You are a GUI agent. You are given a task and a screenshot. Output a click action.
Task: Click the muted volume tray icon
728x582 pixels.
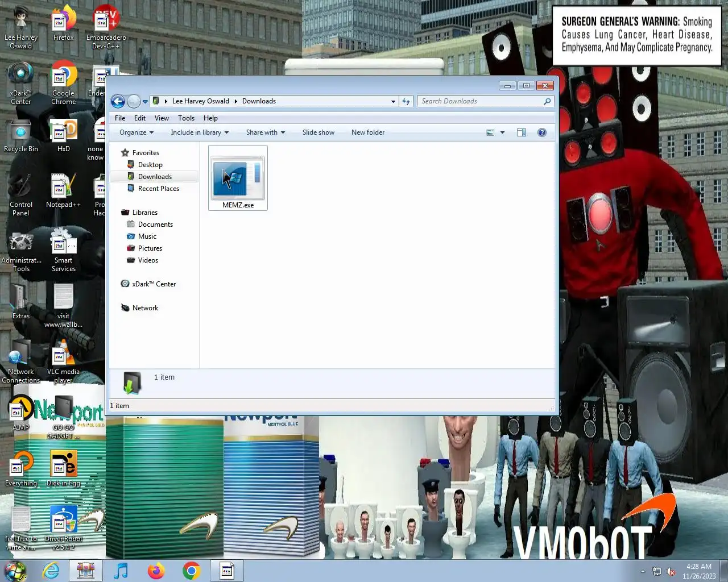pyautogui.click(x=671, y=571)
